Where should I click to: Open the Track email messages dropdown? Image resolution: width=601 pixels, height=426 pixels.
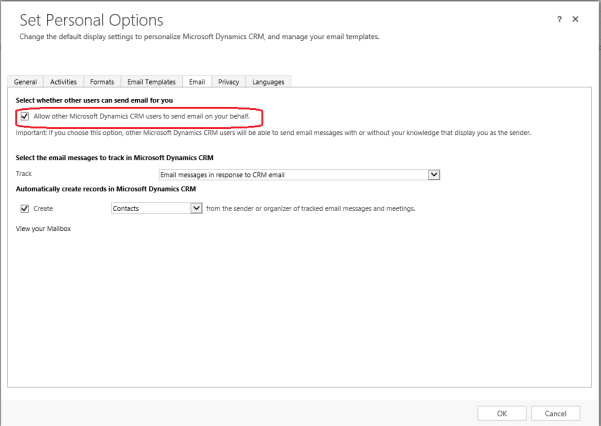299,175
